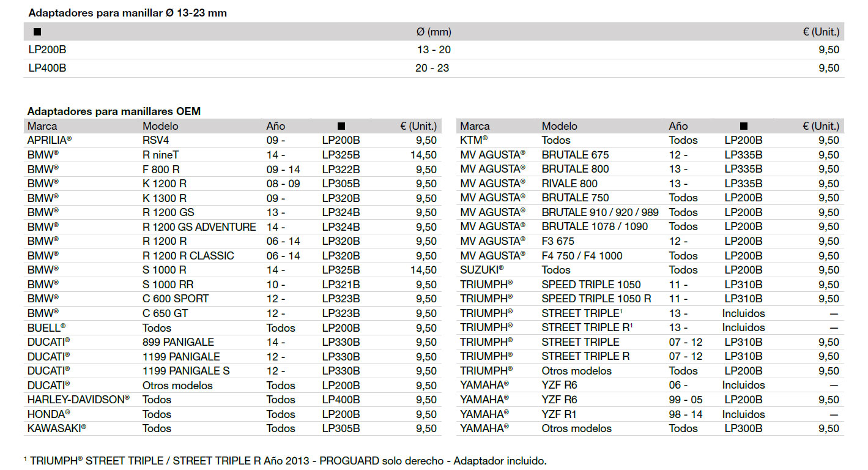868x470 pixels.
Task: Click the R 1200 GS ADVENTURE model
Action: click(199, 227)
